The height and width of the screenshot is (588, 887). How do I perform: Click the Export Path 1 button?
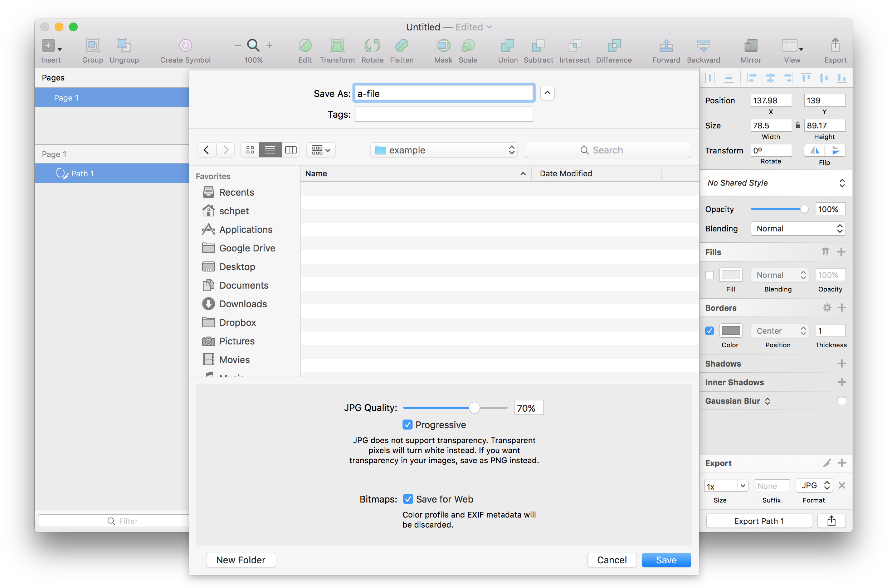tap(758, 521)
